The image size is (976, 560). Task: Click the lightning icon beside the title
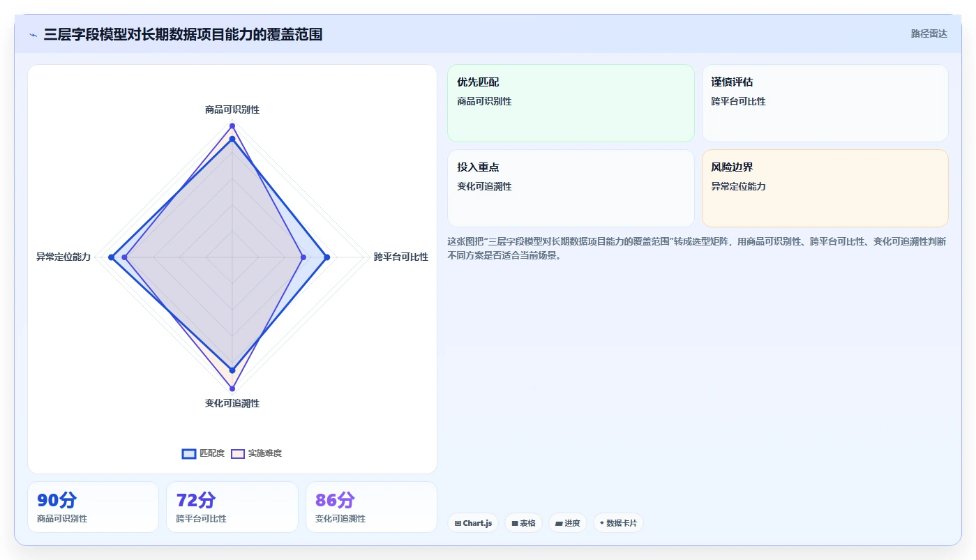point(33,35)
